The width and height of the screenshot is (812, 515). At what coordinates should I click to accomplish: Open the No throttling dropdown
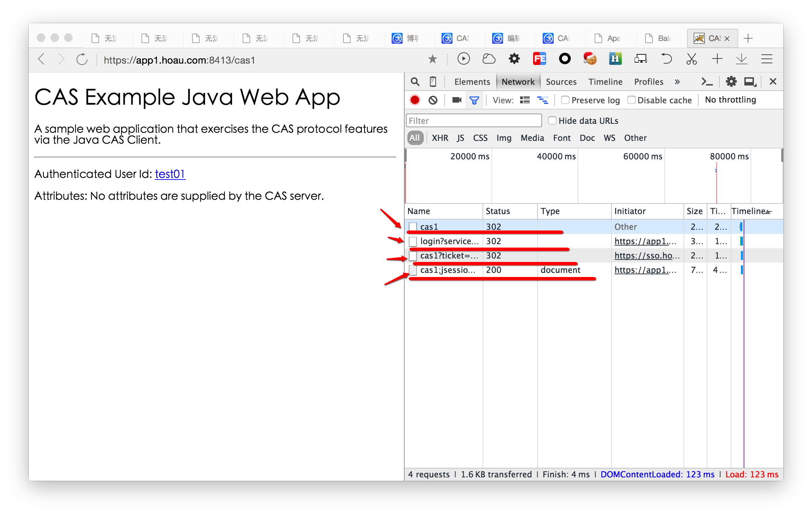pos(730,100)
